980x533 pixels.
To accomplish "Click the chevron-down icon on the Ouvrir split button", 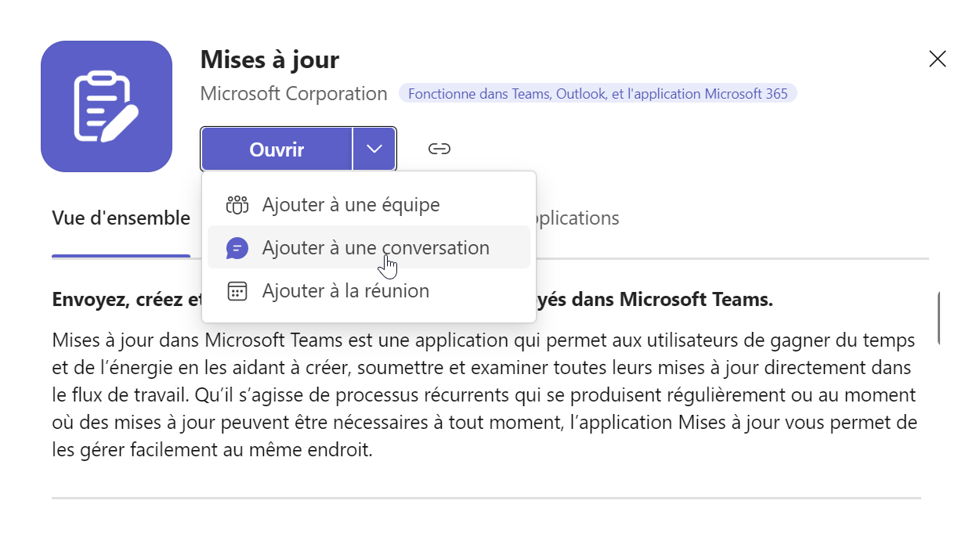I will pyautogui.click(x=374, y=148).
